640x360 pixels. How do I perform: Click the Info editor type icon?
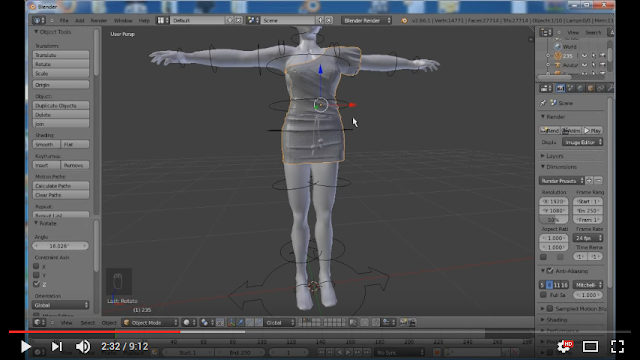39,20
